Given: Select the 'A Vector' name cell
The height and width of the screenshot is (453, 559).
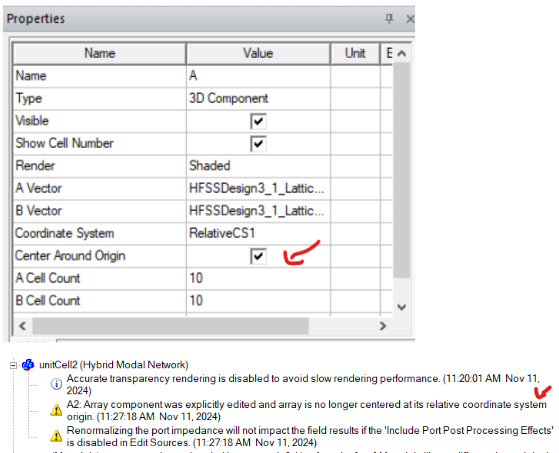Looking at the screenshot, I should tap(99, 188).
